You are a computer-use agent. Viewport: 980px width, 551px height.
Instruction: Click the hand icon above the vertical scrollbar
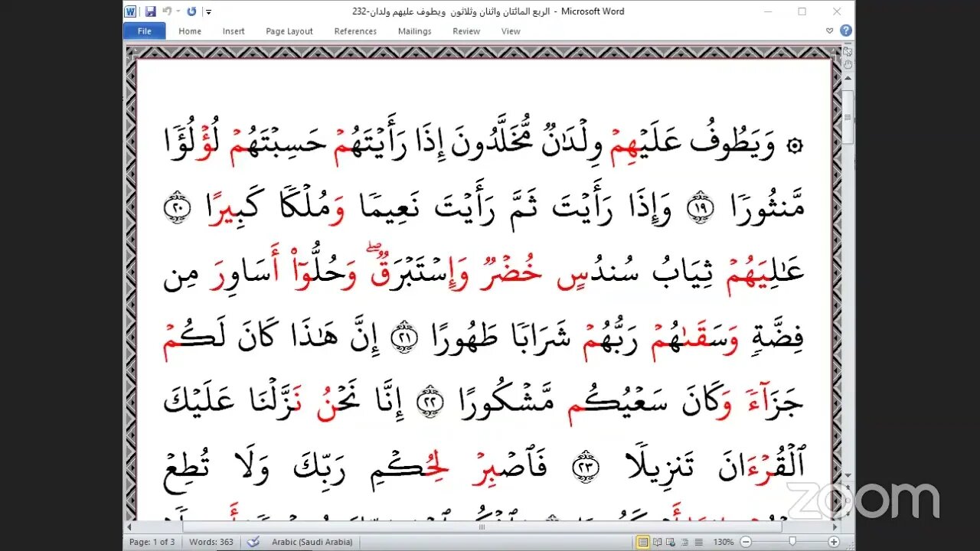(848, 65)
